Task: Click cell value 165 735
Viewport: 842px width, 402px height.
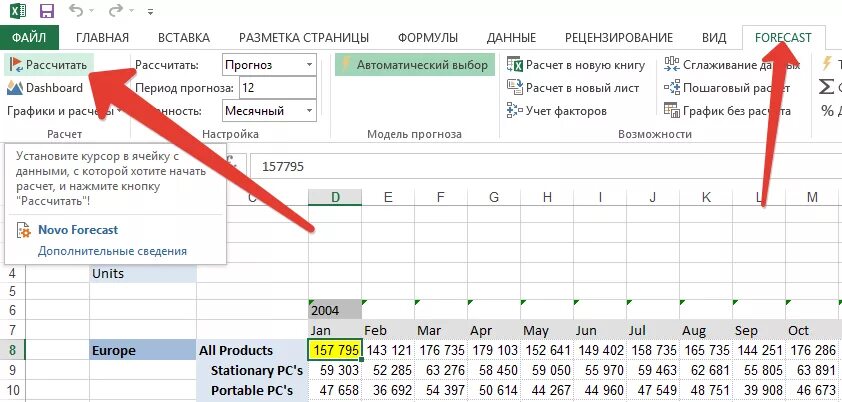Action: click(x=706, y=350)
